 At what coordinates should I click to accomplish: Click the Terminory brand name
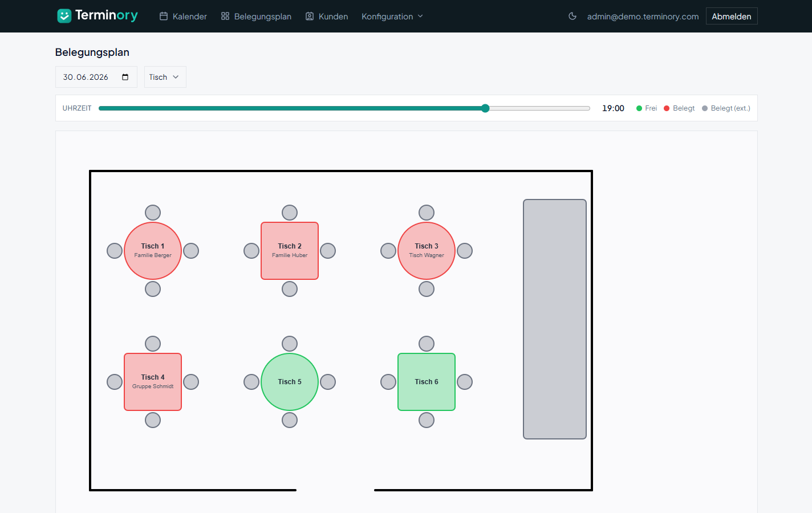[x=107, y=15]
